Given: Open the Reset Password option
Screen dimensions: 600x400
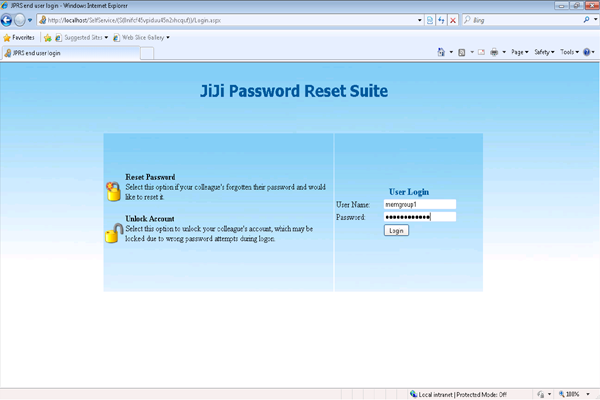Looking at the screenshot, I should [x=150, y=177].
